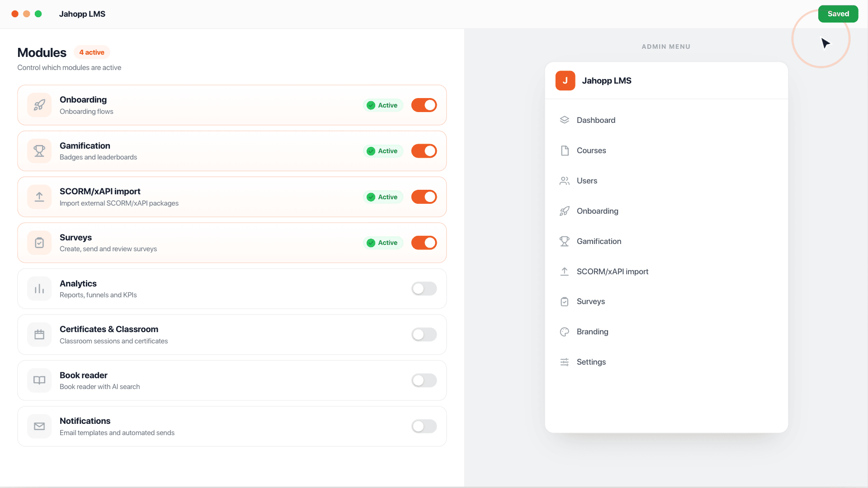Click the Users people icon in admin menu

564,181
